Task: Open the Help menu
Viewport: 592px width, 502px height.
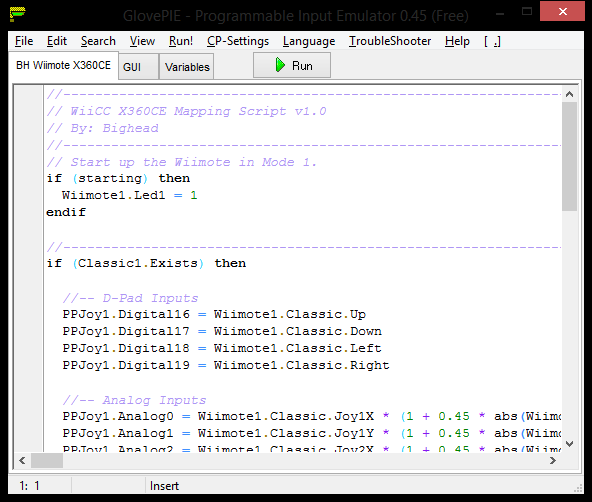Action: click(457, 41)
